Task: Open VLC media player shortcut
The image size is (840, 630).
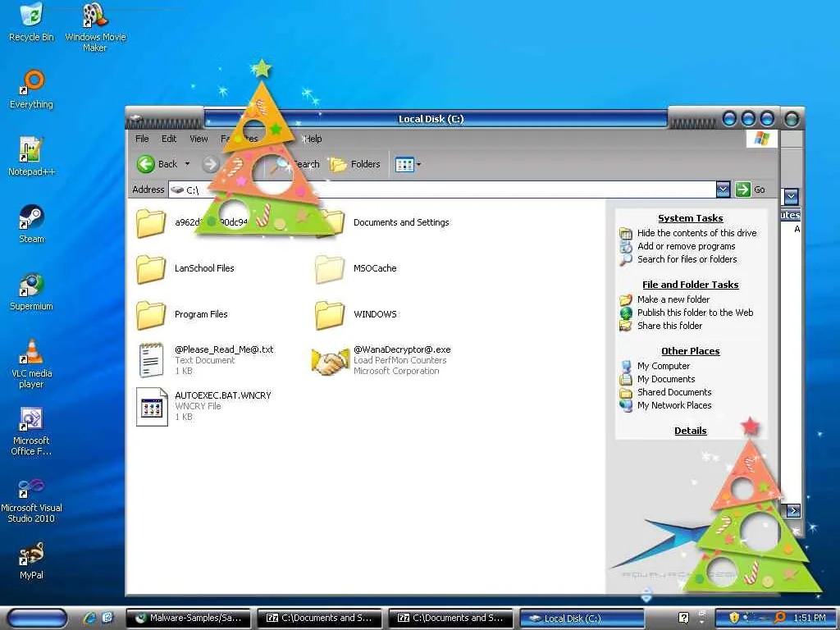Action: click(31, 363)
